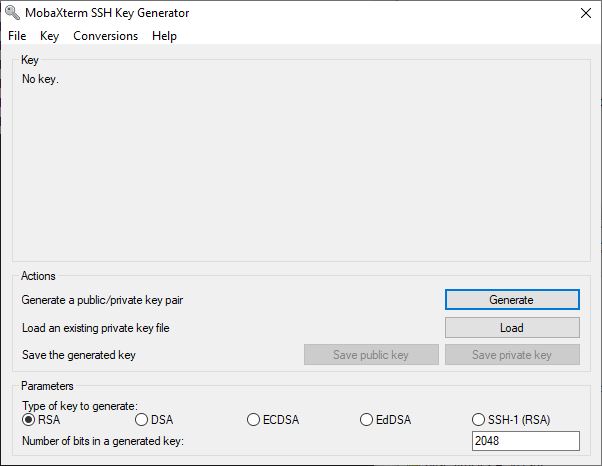
Task: Select the DSA key type
Action: click(x=141, y=420)
